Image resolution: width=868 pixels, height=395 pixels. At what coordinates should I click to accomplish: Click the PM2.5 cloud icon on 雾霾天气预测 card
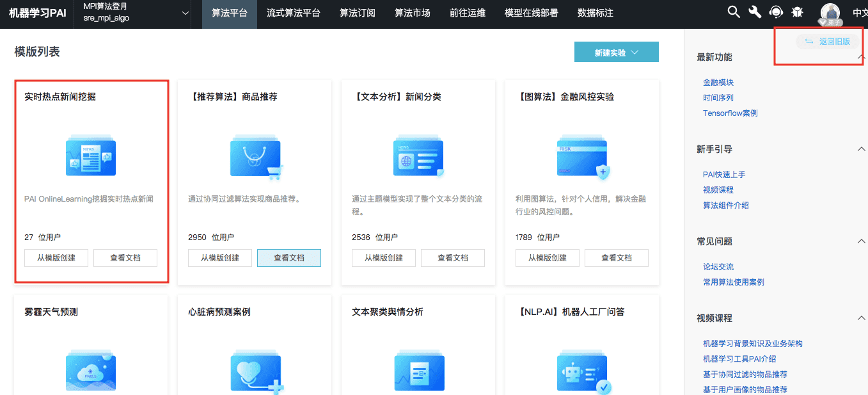tap(91, 371)
